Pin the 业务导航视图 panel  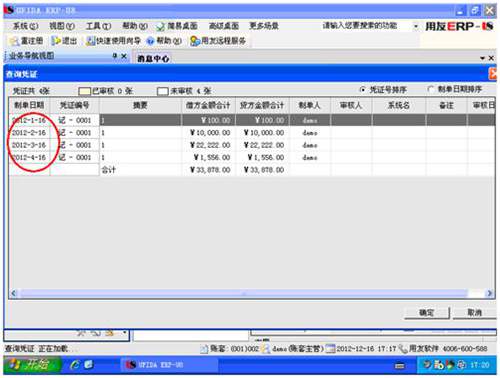115,56
